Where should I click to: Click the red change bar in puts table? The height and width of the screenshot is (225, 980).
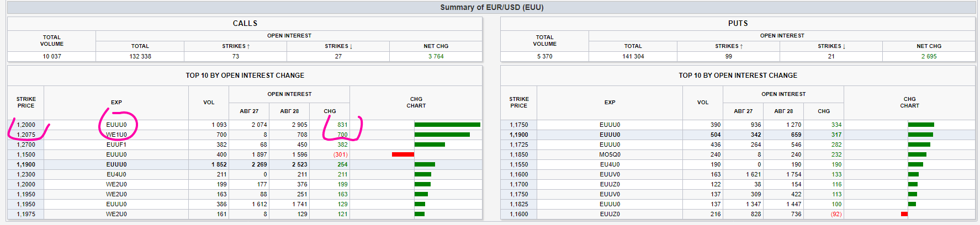click(904, 214)
